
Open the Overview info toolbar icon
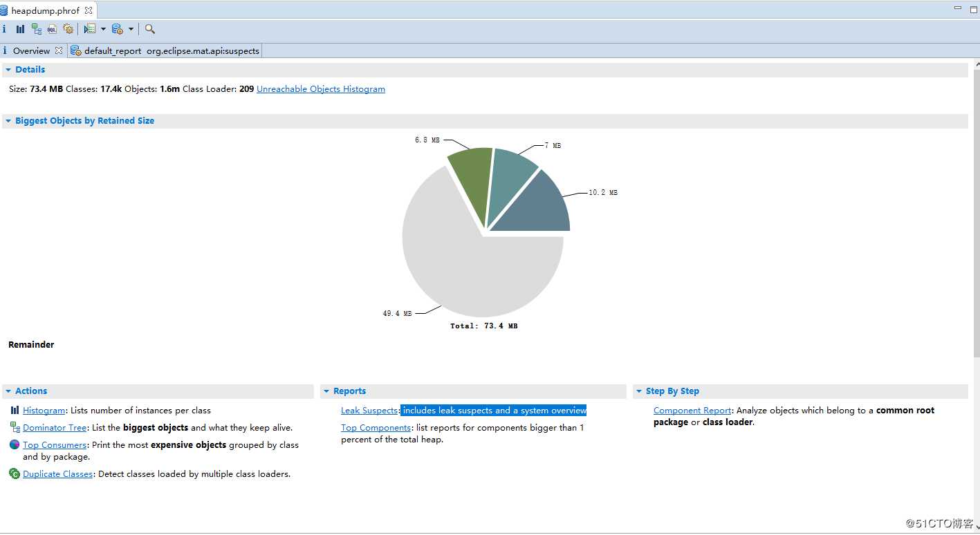(x=4, y=29)
